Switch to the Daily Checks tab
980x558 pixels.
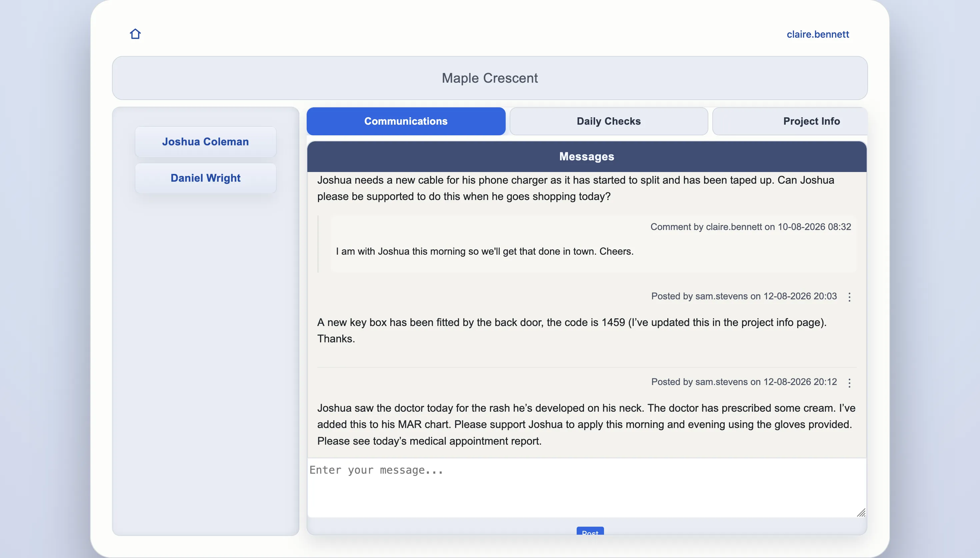608,121
